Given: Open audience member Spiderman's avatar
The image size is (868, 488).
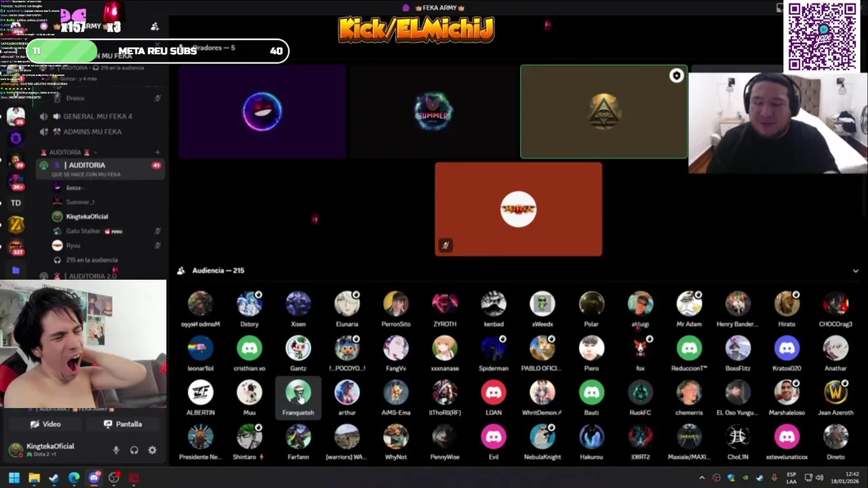Looking at the screenshot, I should [494, 348].
